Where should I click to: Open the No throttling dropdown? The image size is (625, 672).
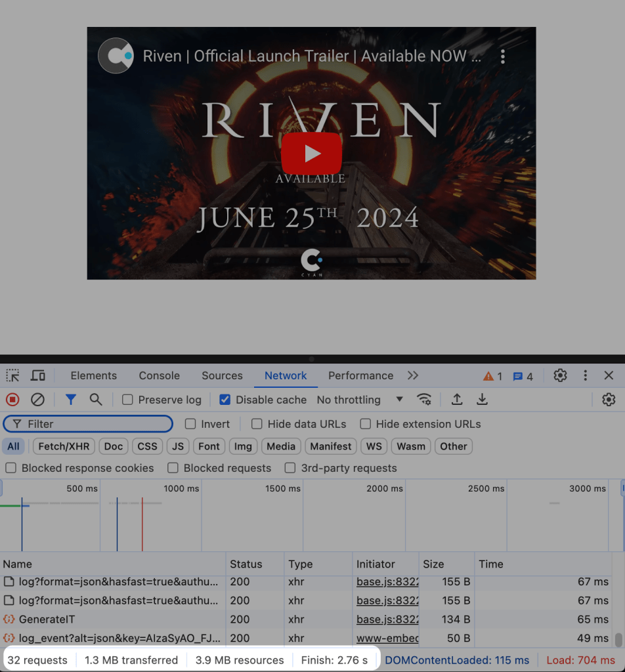point(360,400)
